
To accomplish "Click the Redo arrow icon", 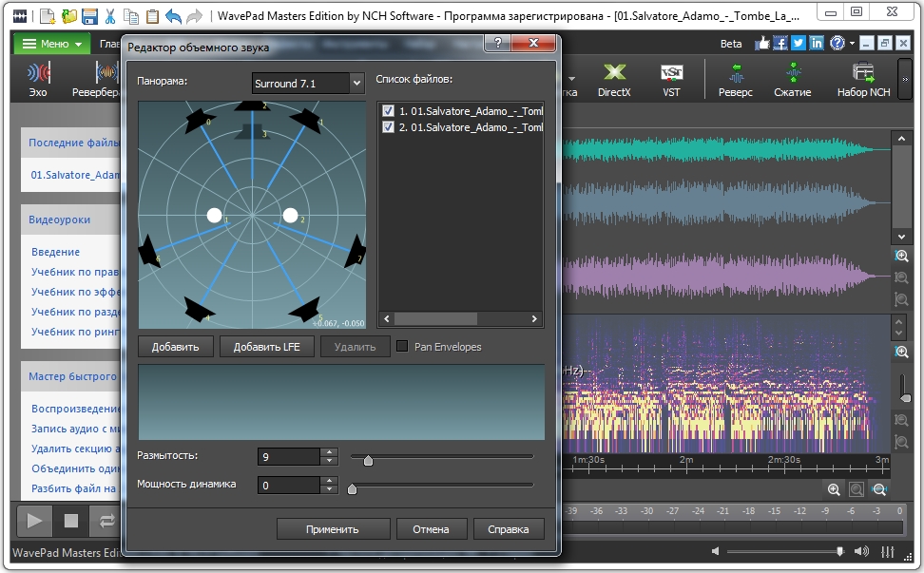I will tap(194, 16).
